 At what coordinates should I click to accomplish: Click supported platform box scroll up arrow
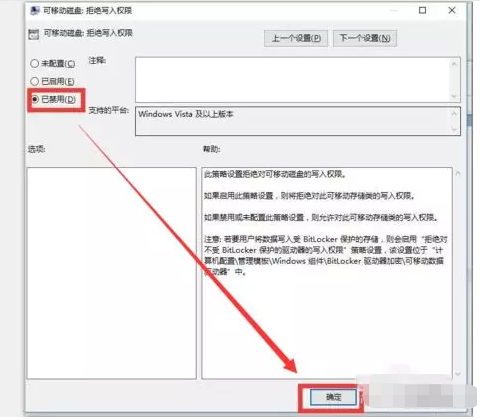tap(454, 114)
